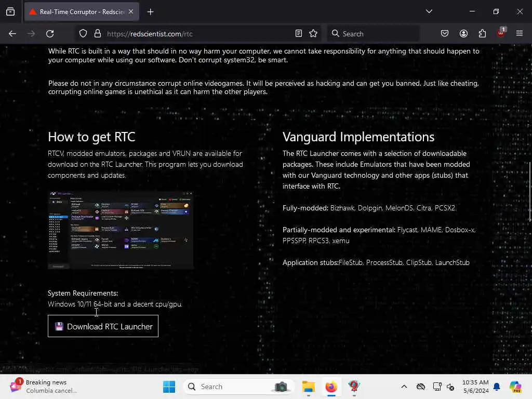532x399 pixels.
Task: Click the floppy disk icon in download button
Action: (59, 326)
